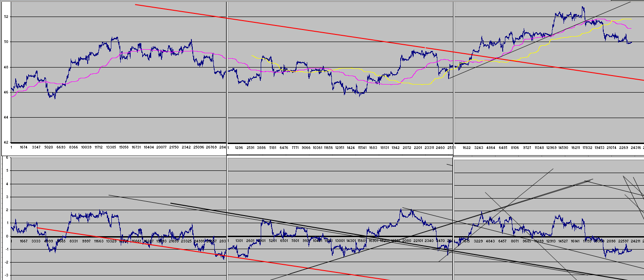Click x-axis value 5181 in top-middle chart
Viewport: 644px width, 280px height.
click(x=272, y=147)
